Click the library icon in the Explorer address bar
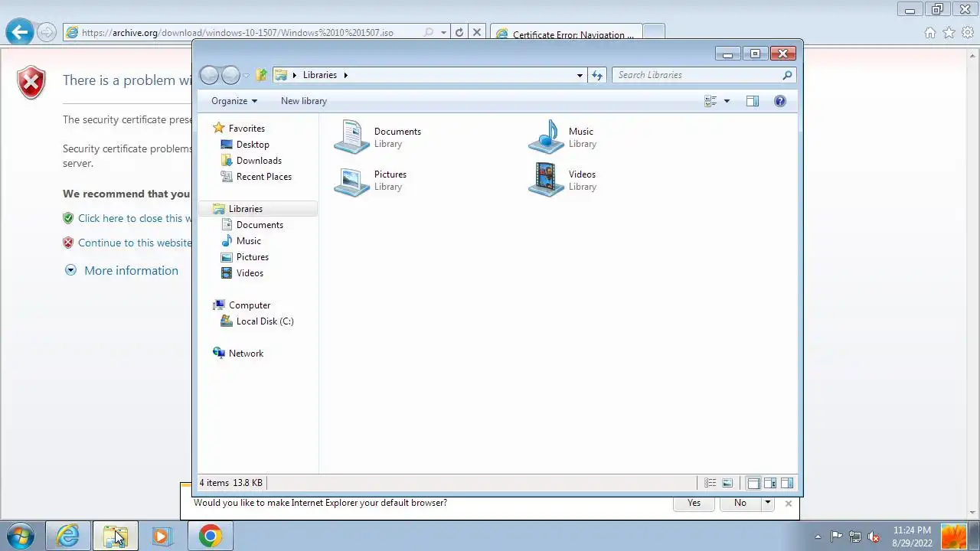 point(281,75)
